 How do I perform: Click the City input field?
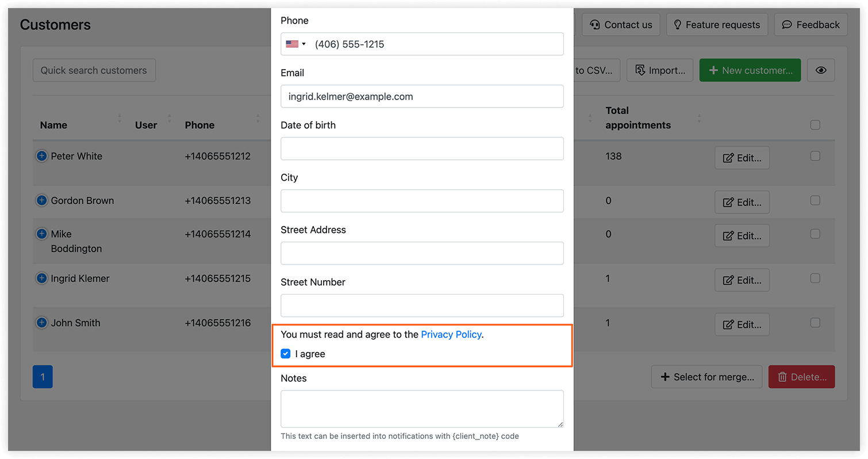422,201
